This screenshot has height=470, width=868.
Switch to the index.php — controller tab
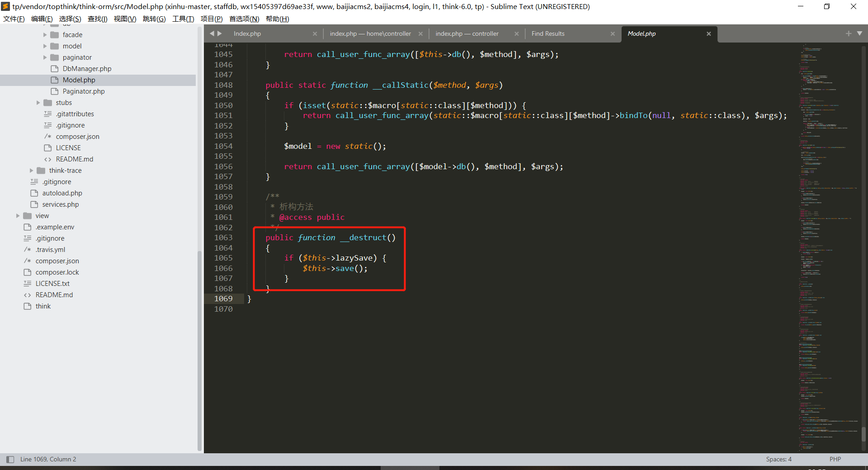pos(467,33)
